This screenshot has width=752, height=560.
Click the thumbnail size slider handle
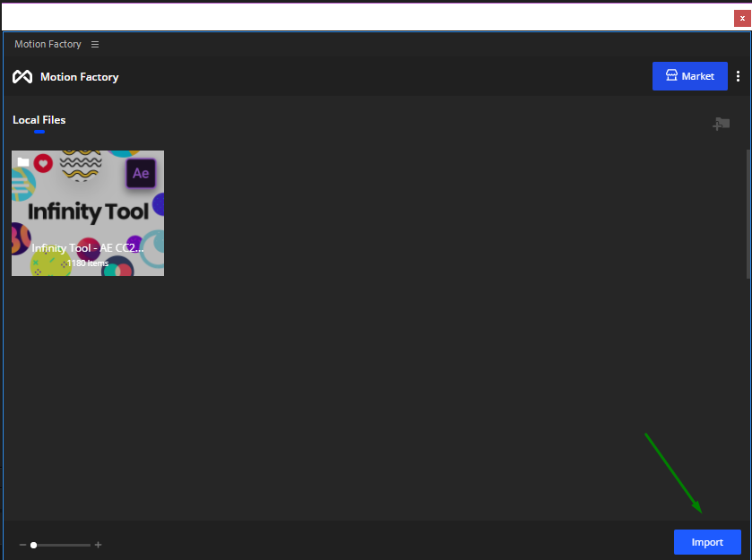point(33,545)
